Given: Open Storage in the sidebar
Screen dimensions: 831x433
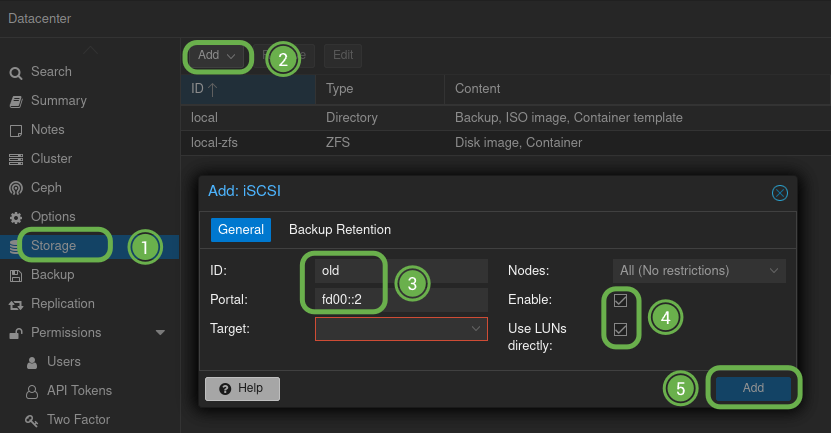Looking at the screenshot, I should tap(90, 246).
